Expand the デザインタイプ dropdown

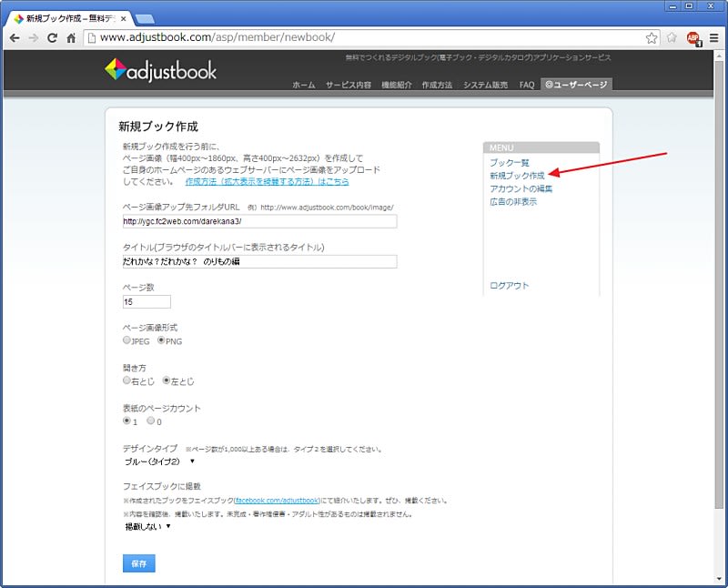(158, 461)
